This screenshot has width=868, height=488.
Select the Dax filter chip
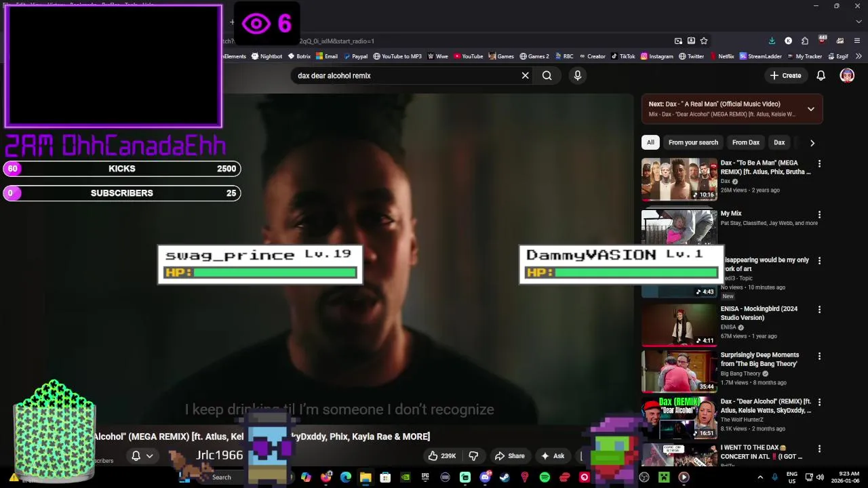[779, 142]
